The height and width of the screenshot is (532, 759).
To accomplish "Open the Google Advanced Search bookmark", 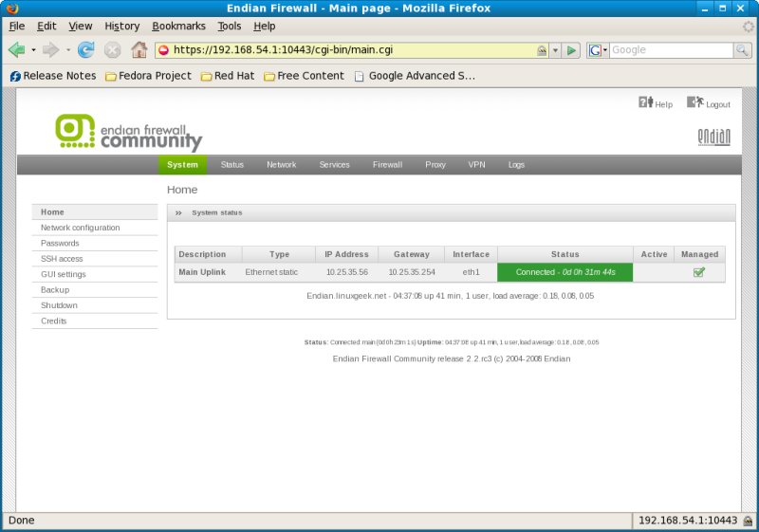I will tap(415, 76).
